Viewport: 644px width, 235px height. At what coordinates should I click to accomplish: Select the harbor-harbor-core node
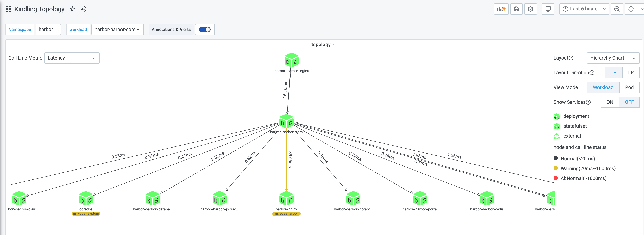[286, 121]
